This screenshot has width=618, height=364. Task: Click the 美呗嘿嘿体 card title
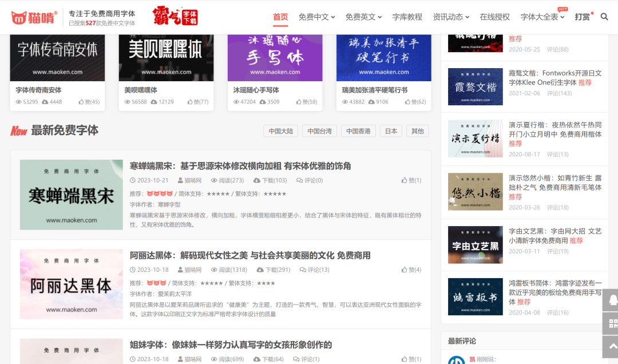(141, 90)
